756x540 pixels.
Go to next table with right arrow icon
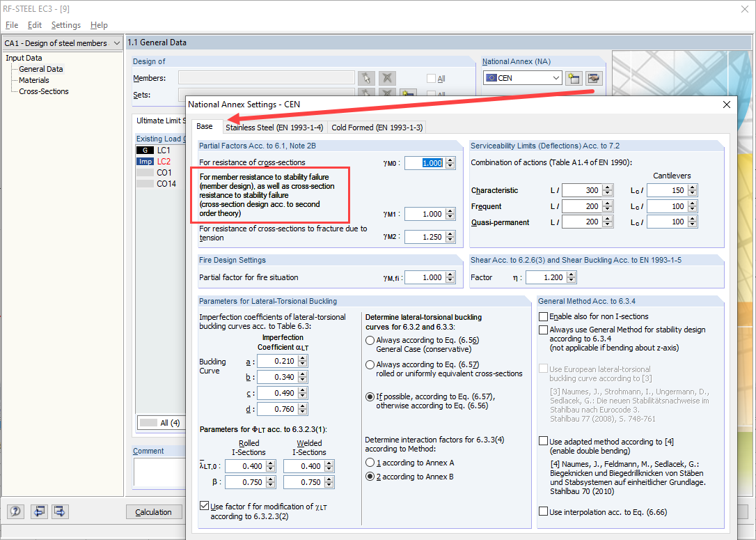pos(60,511)
